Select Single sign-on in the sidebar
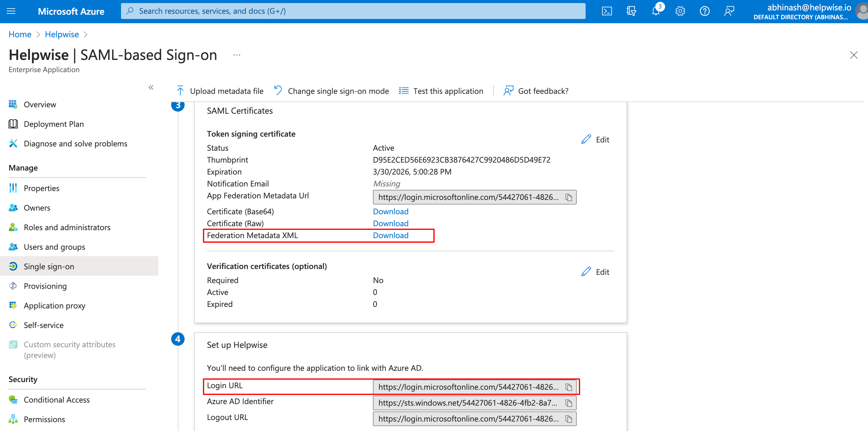 [79, 266]
